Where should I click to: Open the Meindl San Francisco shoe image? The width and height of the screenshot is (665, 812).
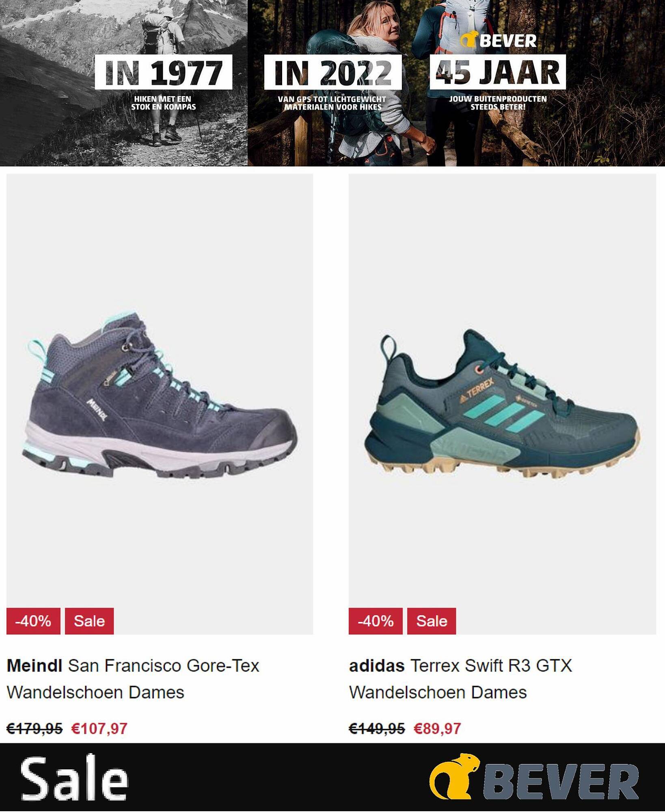coord(160,395)
